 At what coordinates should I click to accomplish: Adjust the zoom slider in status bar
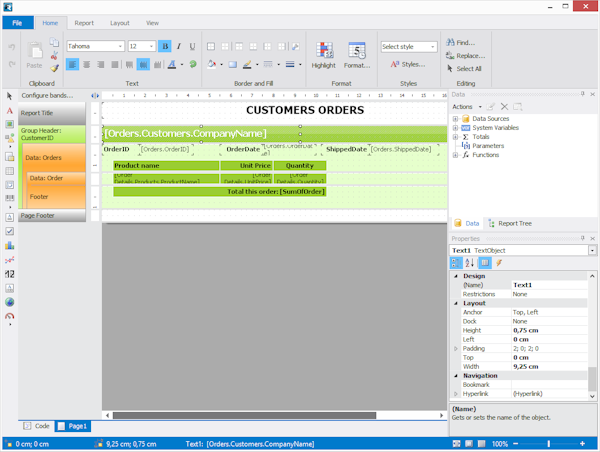[549, 444]
